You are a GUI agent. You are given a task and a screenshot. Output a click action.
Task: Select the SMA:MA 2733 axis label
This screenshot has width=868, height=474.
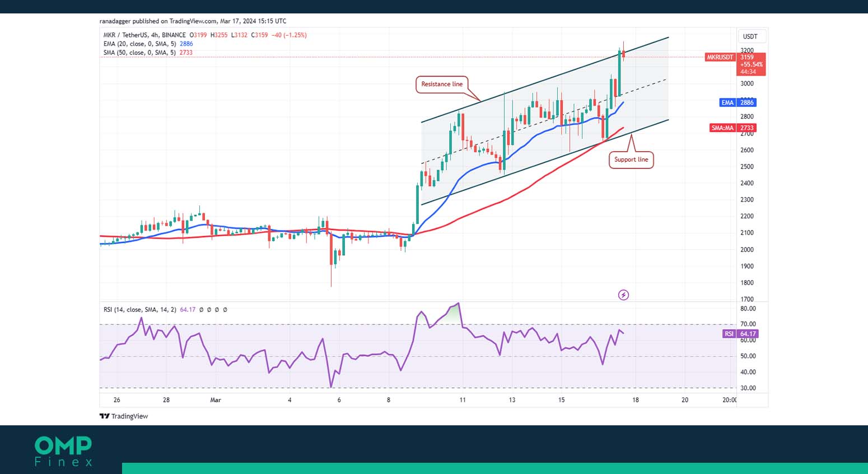coord(733,128)
